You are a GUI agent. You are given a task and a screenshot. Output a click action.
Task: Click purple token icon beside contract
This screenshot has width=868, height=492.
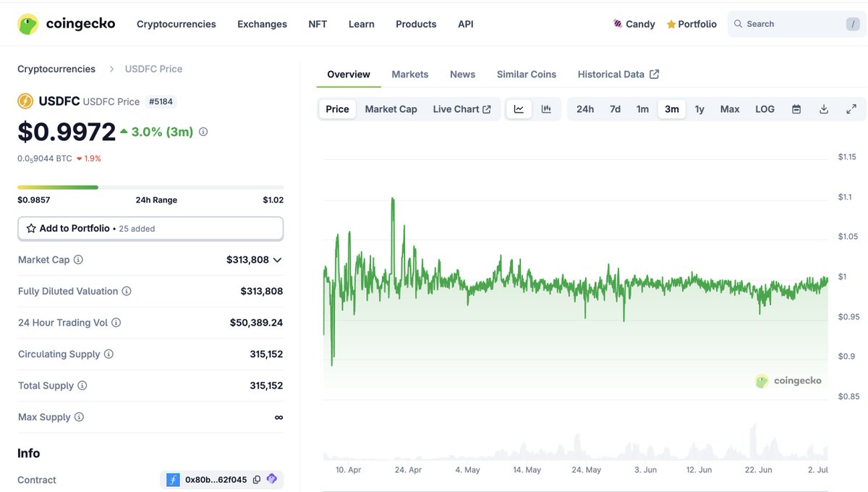click(272, 479)
